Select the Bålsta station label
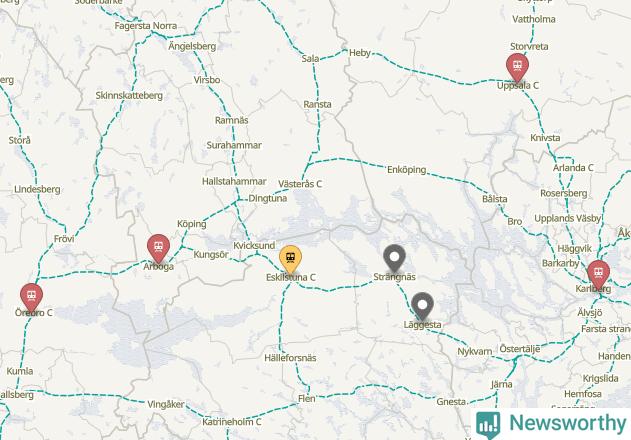The height and width of the screenshot is (440, 631). pos(495,199)
